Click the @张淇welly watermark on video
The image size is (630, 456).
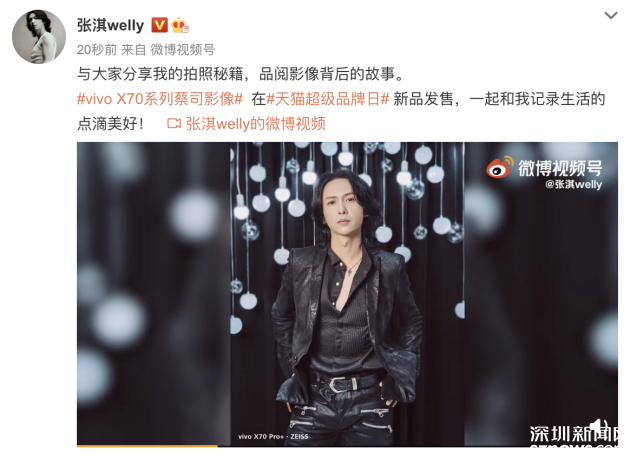click(573, 184)
